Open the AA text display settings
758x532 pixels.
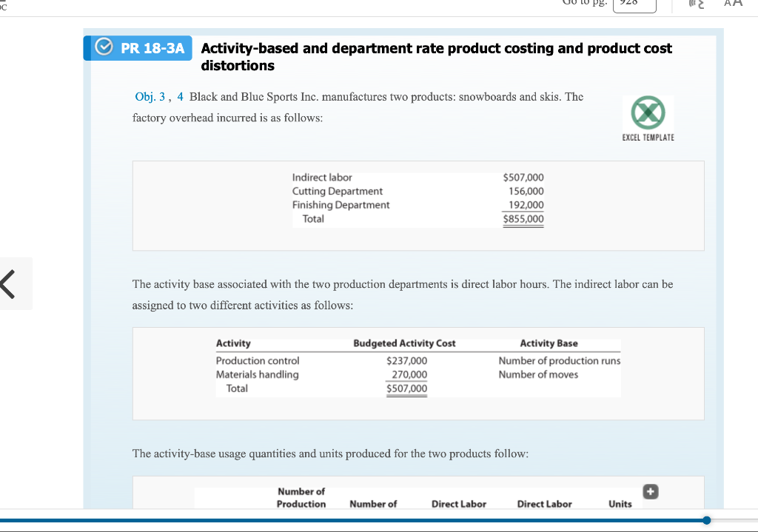coord(732,4)
